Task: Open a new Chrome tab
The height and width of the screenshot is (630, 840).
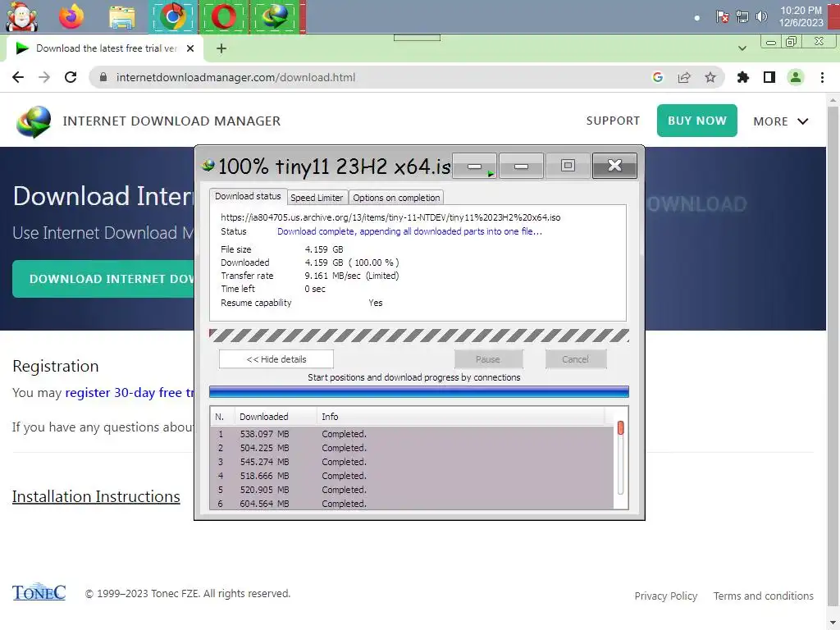Action: tap(221, 48)
